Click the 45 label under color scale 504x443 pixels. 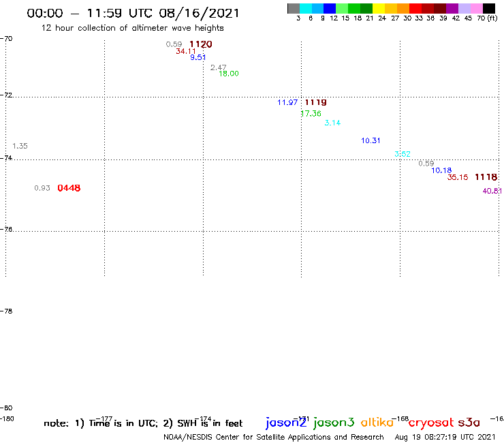point(468,18)
